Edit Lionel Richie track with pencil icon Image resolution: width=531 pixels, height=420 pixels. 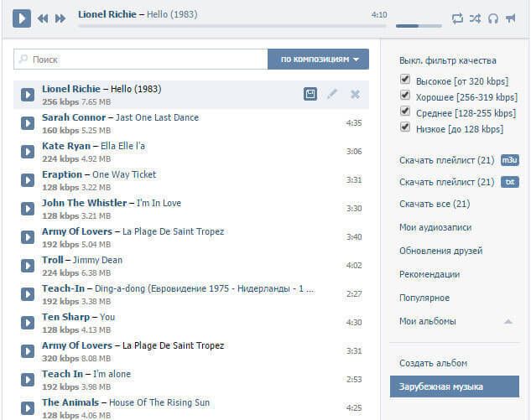[x=332, y=94]
